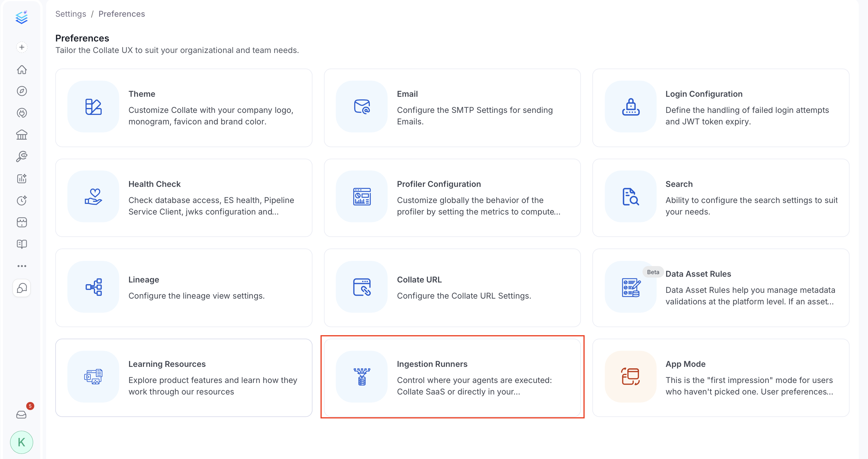
Task: Open the Health Check title
Action: coord(155,184)
